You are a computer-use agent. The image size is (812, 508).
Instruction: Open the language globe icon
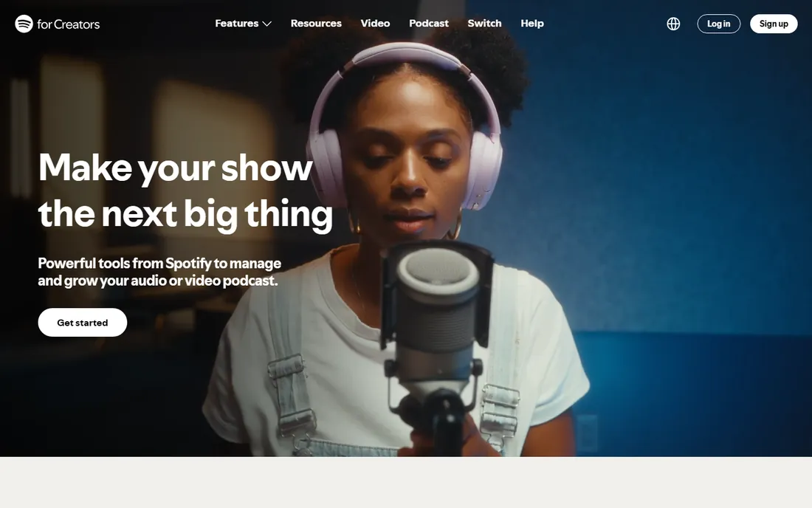(673, 24)
